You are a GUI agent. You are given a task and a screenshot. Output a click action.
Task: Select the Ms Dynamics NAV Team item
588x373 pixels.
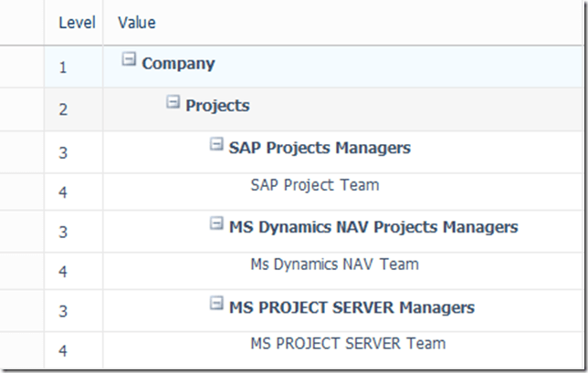pyautogui.click(x=334, y=264)
